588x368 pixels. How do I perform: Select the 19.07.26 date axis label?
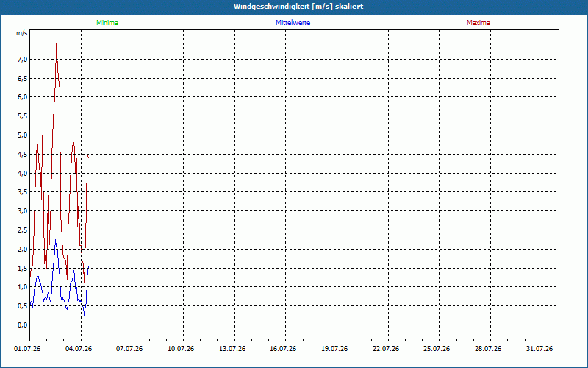[x=334, y=349]
